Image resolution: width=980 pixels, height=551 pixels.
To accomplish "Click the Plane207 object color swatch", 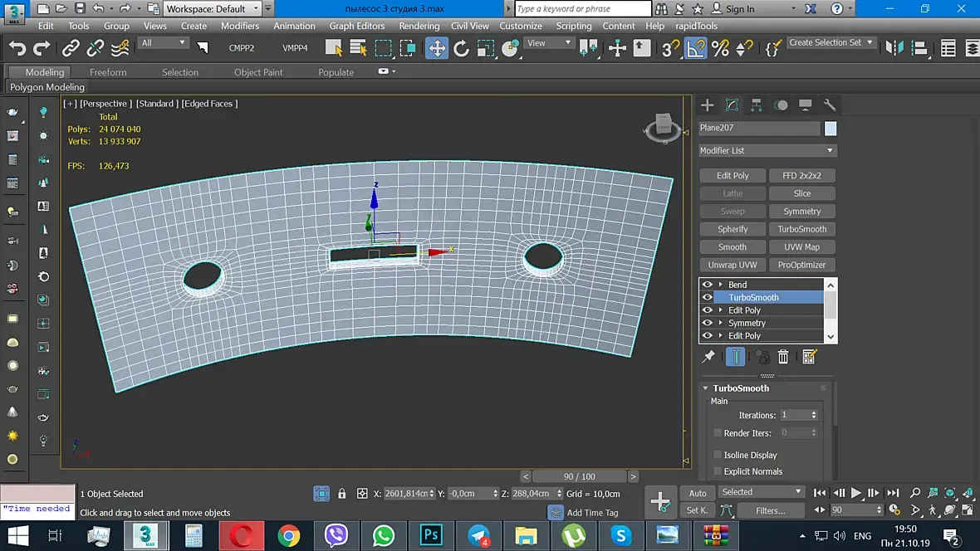I will [x=831, y=129].
